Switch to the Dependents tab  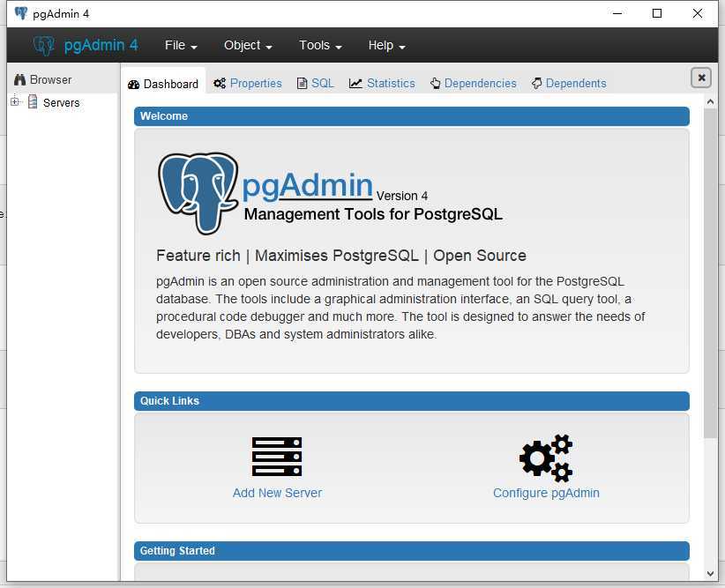tap(569, 83)
